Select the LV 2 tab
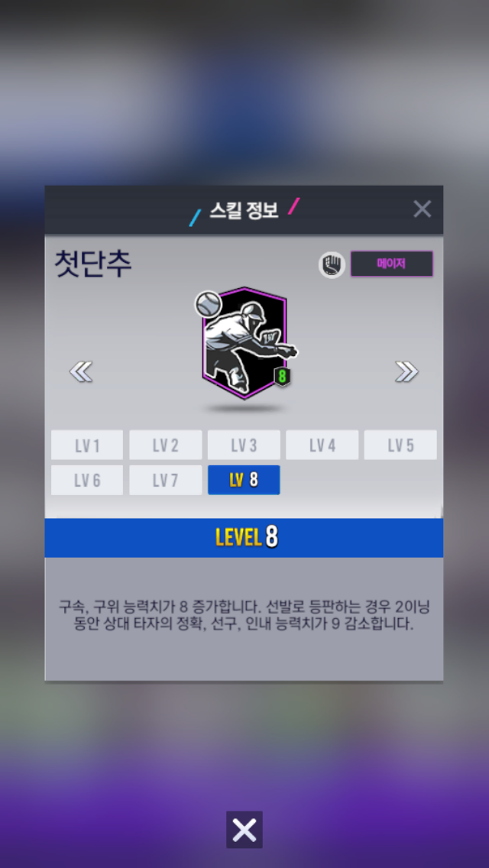Screen dimensions: 489x868 [x=166, y=445]
